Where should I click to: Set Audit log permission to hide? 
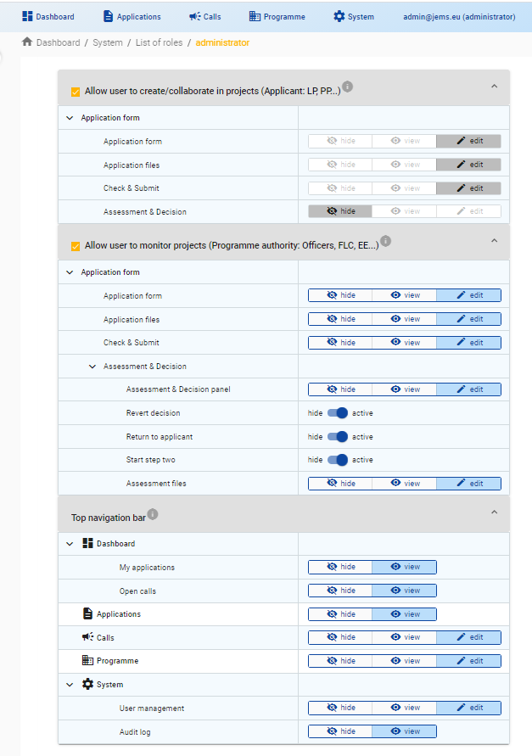[x=339, y=731]
